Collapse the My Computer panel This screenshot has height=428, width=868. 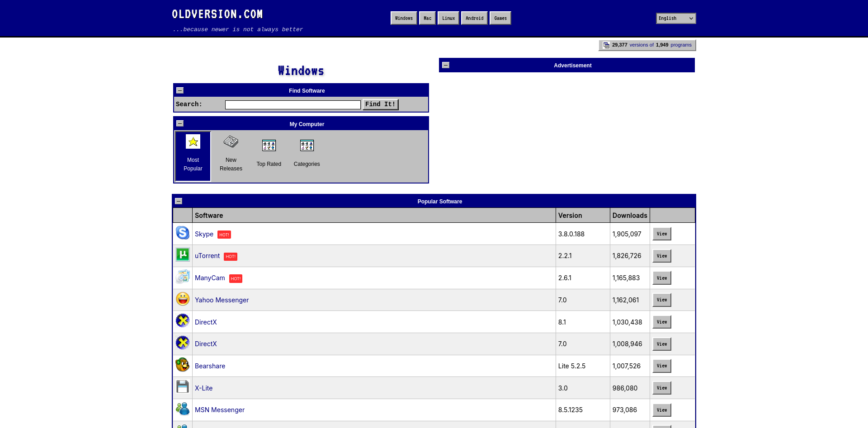click(180, 123)
